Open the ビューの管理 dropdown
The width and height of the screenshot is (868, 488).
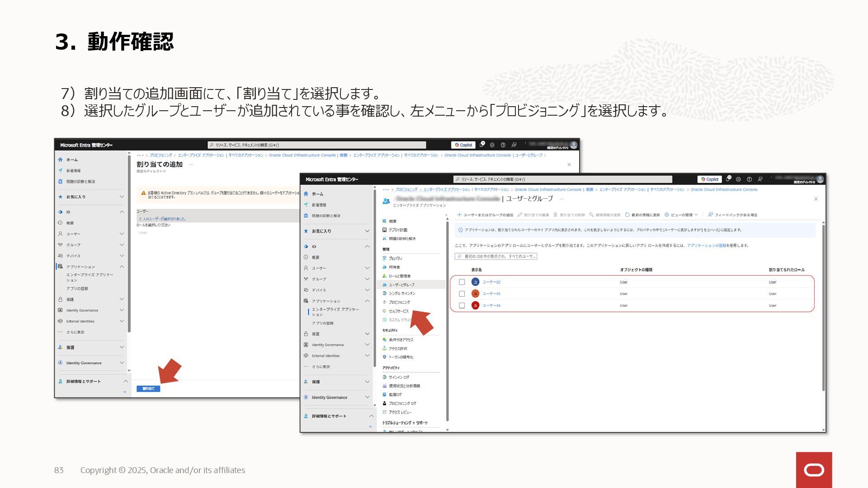tap(681, 215)
